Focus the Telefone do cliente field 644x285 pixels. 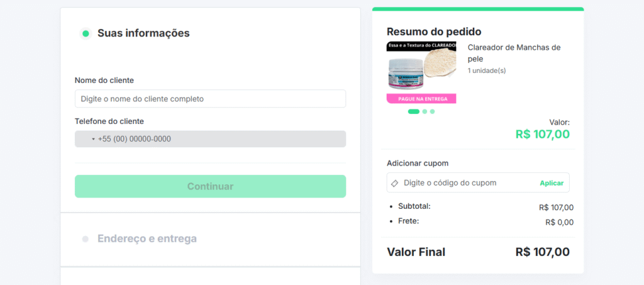[x=210, y=139]
